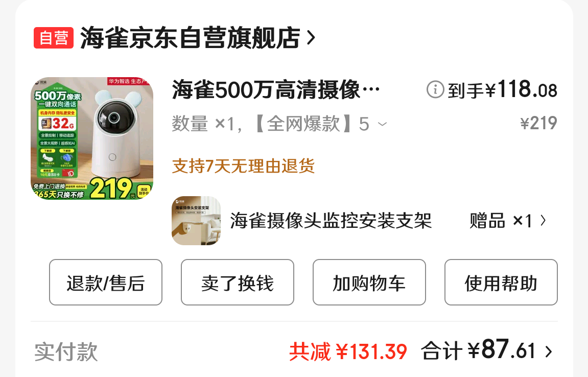Tap the 加购物车 button
This screenshot has width=588, height=377.
[369, 282]
